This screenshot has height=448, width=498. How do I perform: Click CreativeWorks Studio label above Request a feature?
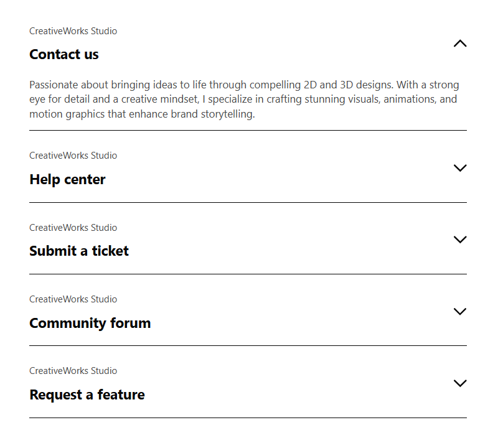(73, 371)
